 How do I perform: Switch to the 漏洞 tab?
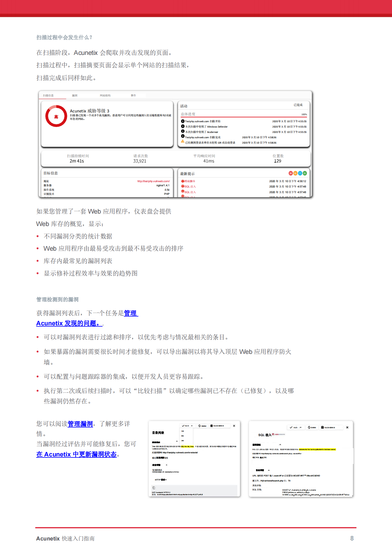pos(75,96)
